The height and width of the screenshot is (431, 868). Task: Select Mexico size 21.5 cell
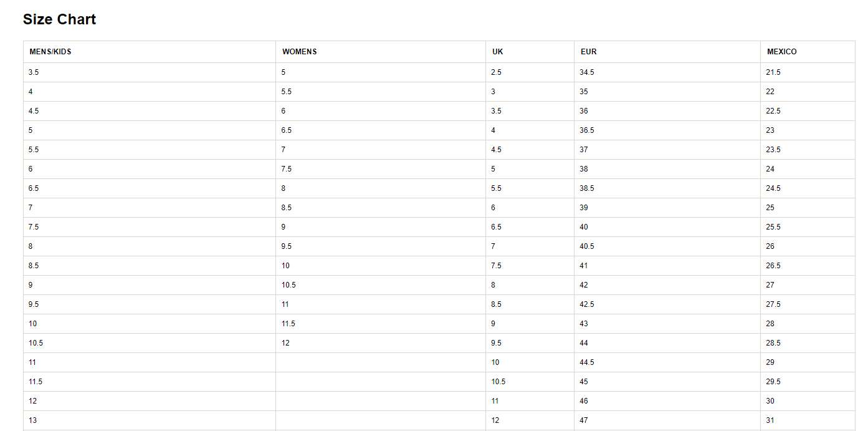click(x=773, y=72)
